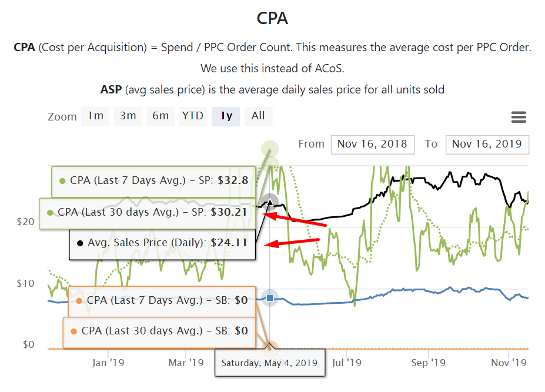Click the blue square marker on blue line

point(270,299)
